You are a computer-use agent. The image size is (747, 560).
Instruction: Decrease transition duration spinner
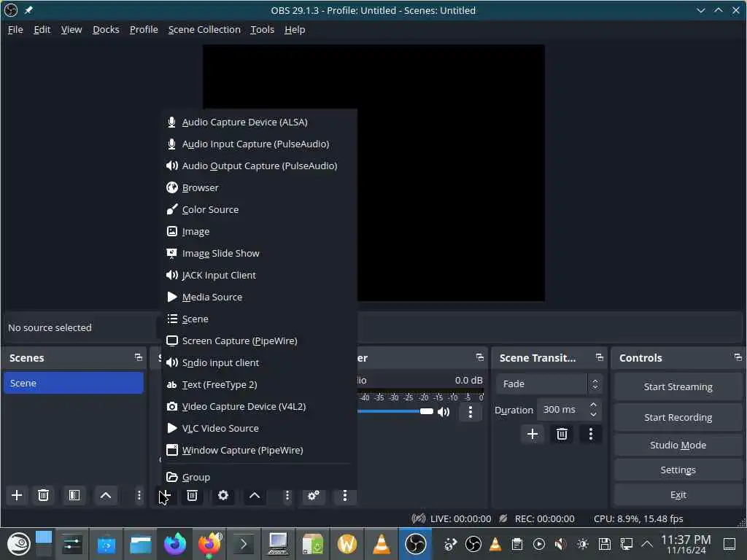coord(593,415)
